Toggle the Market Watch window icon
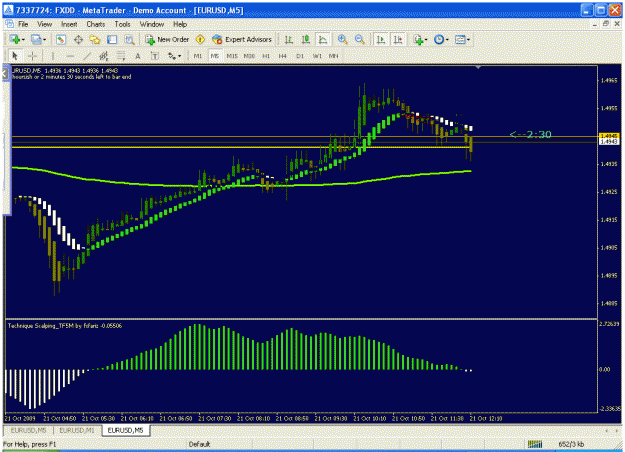The height and width of the screenshot is (452, 625). [x=61, y=39]
